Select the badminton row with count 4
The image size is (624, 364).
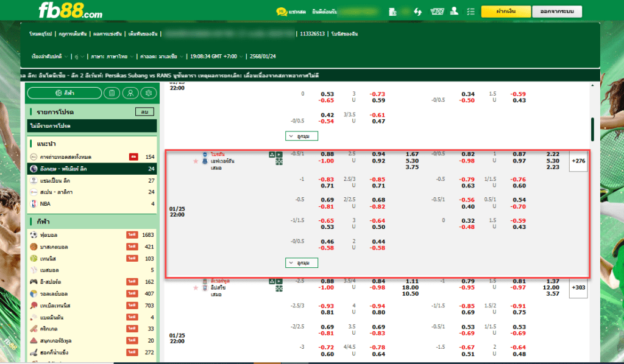[x=92, y=317]
